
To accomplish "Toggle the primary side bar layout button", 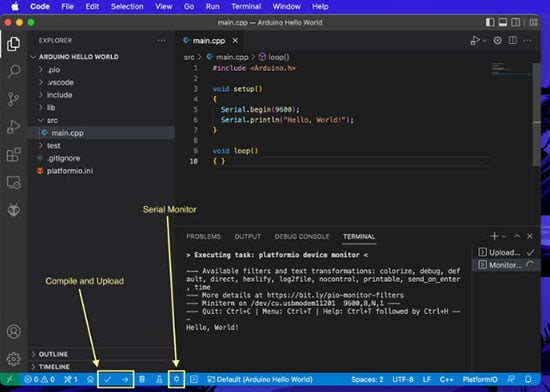I will click(490, 22).
